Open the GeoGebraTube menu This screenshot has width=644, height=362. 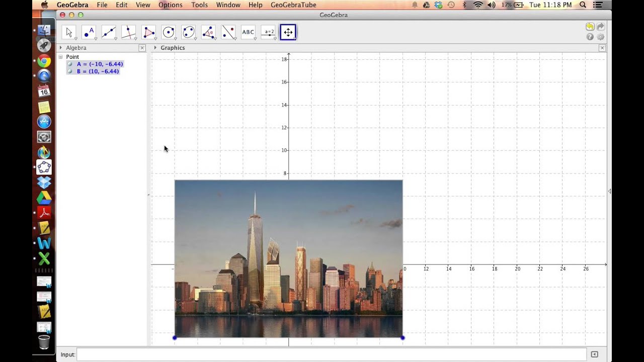pos(293,5)
